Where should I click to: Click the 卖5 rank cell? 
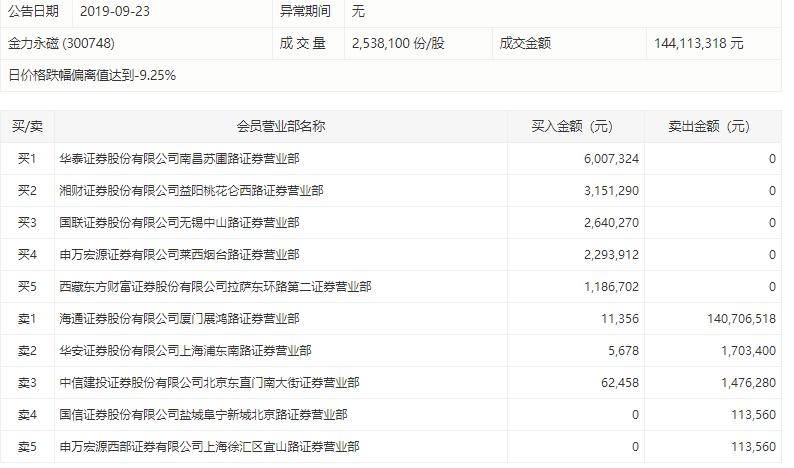[27, 447]
